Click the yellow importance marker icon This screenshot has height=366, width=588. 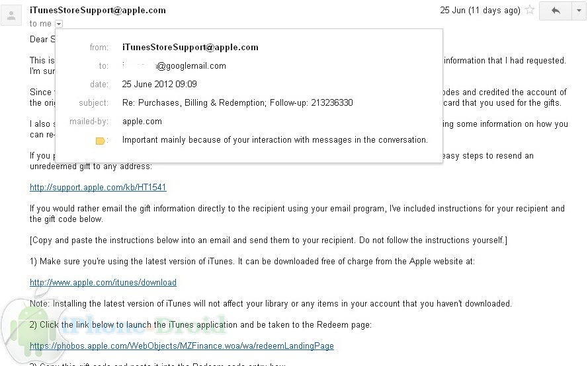click(x=101, y=141)
